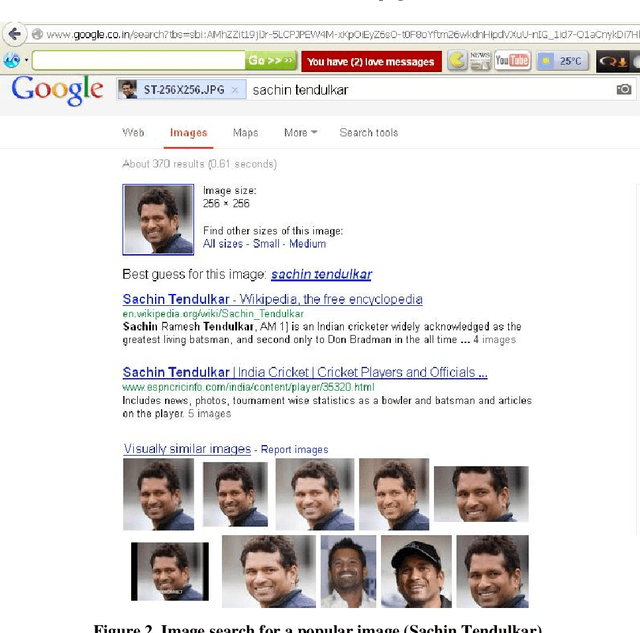Click the capped man similar image thumbnail

[x=416, y=571]
